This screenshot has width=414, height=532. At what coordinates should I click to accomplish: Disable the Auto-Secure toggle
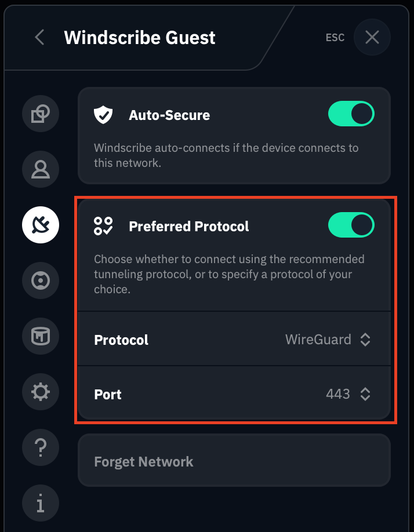coord(351,114)
